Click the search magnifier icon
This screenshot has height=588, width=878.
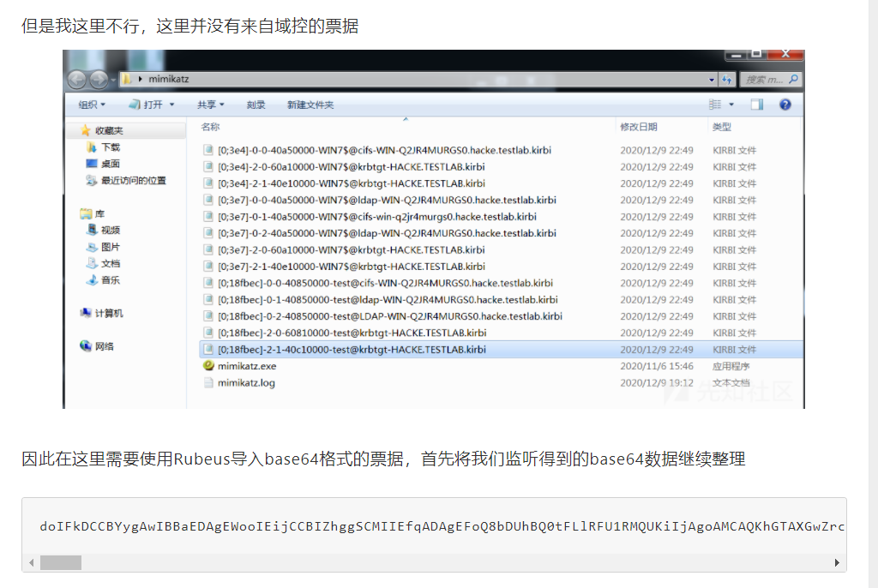(x=793, y=80)
